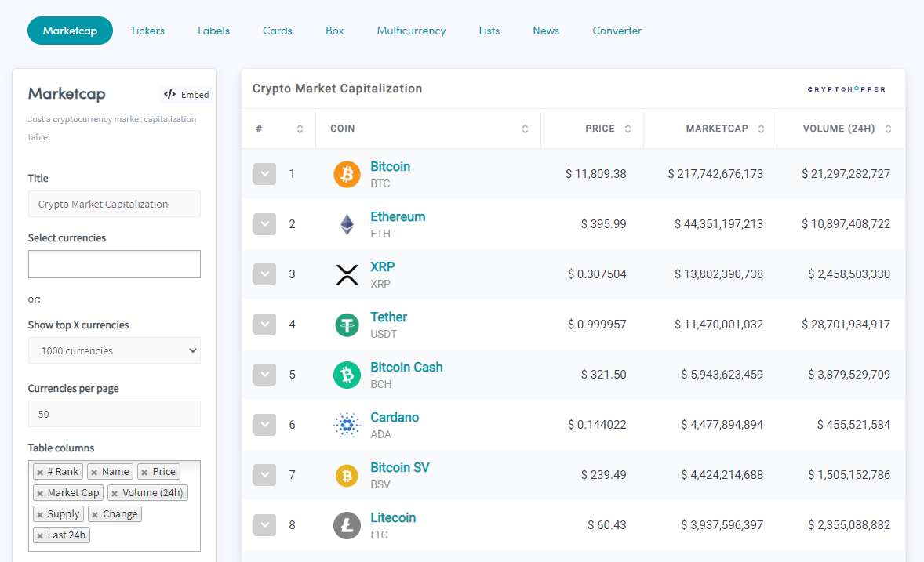The height and width of the screenshot is (562, 924).
Task: Expand the Bitcoin row details
Action: click(x=264, y=174)
